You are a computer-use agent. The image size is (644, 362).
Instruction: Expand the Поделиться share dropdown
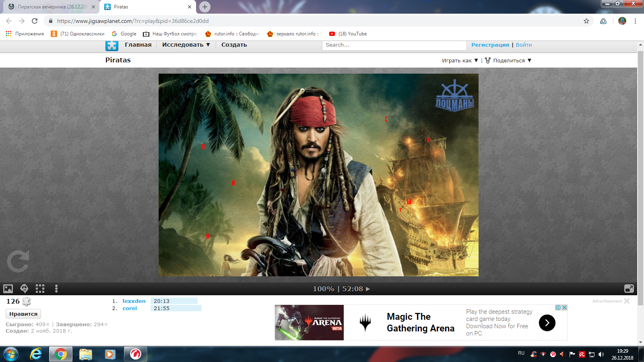coord(509,60)
